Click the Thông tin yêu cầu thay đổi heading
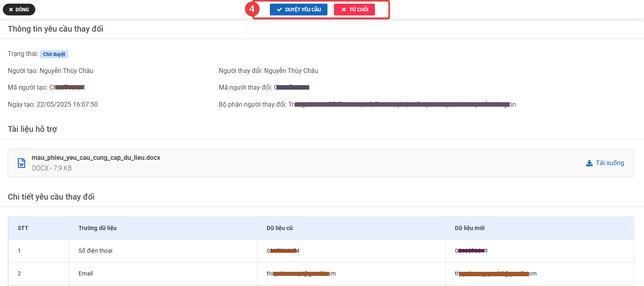This screenshot has height=286, width=644. [x=56, y=29]
